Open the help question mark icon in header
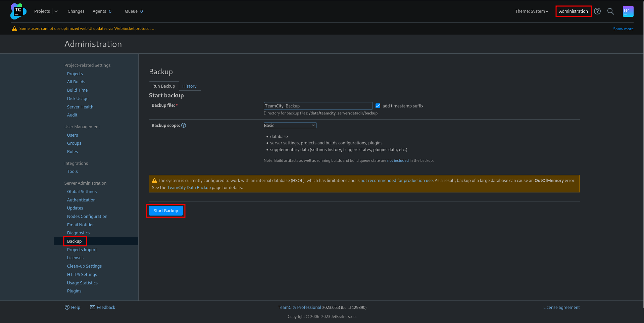This screenshot has height=323, width=644. pos(597,11)
